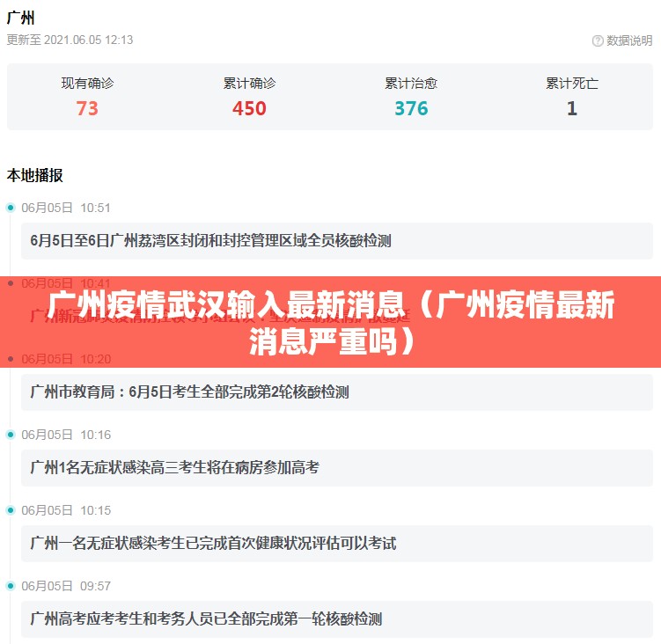Screen dimensions: 661x644
Task: Select the timeline dot for 09:57
Action: pyautogui.click(x=11, y=586)
